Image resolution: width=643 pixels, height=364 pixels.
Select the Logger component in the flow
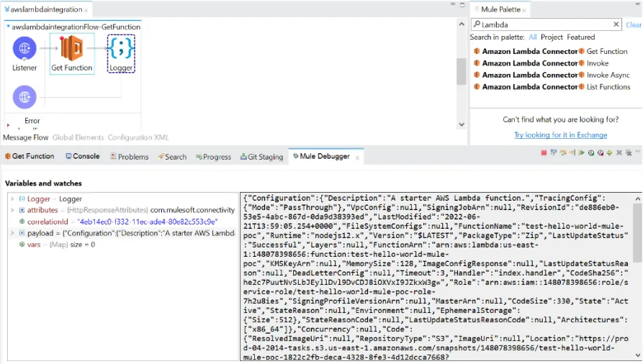pos(121,53)
